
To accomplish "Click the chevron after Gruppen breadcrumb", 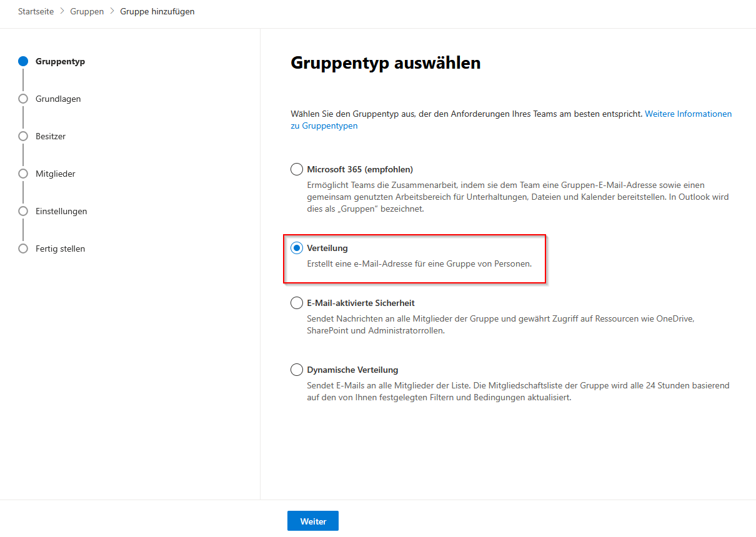I will click(x=112, y=12).
